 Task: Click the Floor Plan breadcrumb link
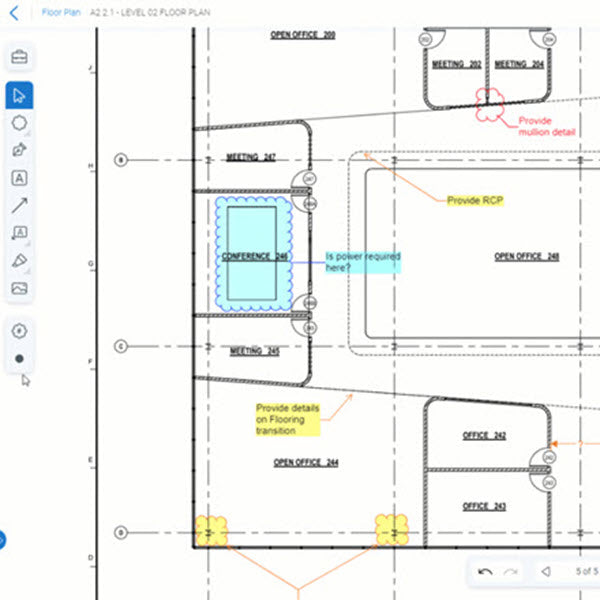59,14
